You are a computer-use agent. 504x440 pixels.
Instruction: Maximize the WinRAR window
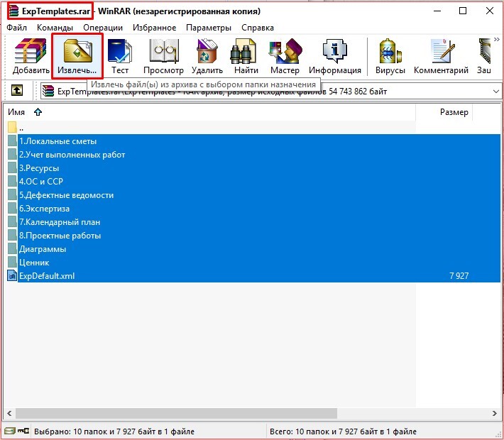click(463, 11)
